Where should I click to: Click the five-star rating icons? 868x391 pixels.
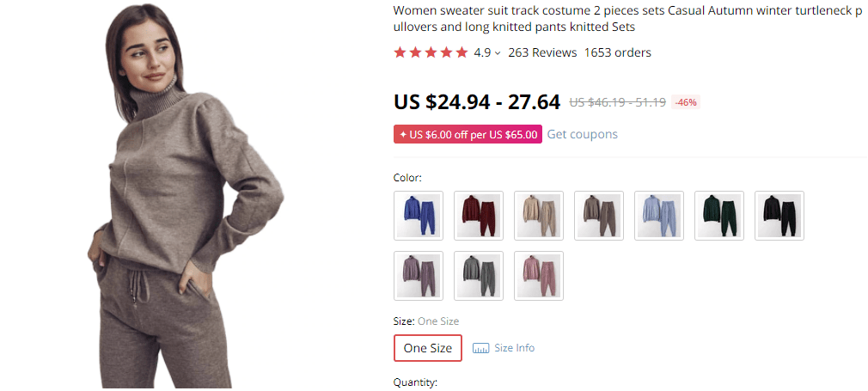point(431,52)
